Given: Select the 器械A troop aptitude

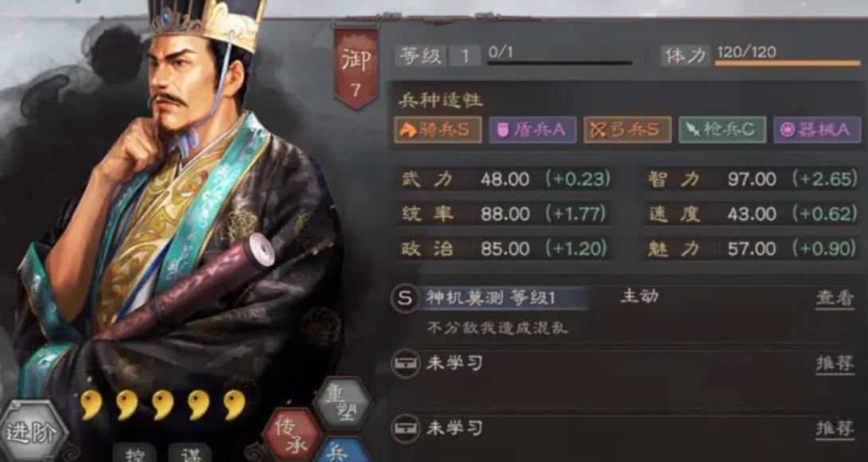Looking at the screenshot, I should [x=817, y=130].
